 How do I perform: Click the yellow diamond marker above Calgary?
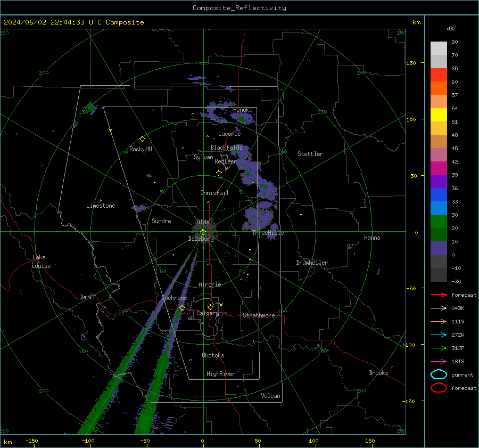point(210,307)
